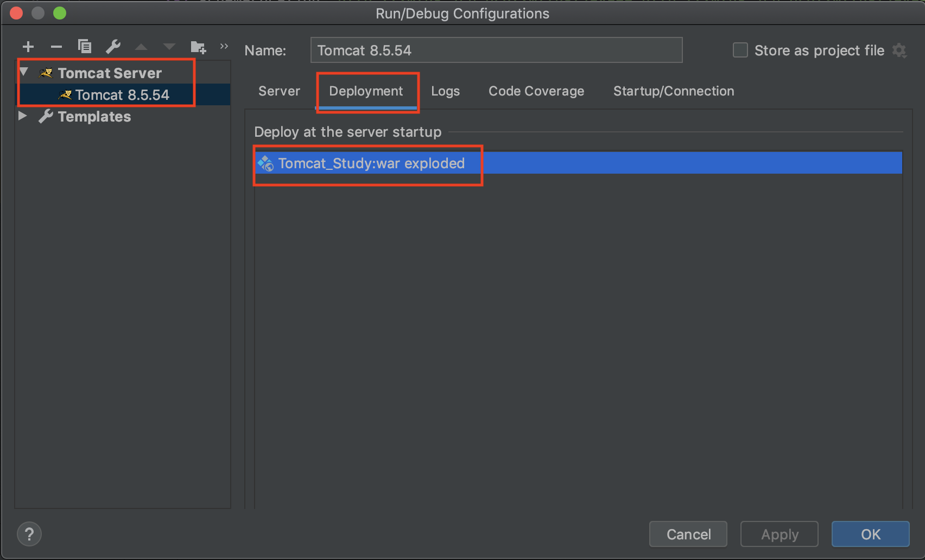925x560 pixels.
Task: Switch to the Server tab
Action: tap(279, 91)
